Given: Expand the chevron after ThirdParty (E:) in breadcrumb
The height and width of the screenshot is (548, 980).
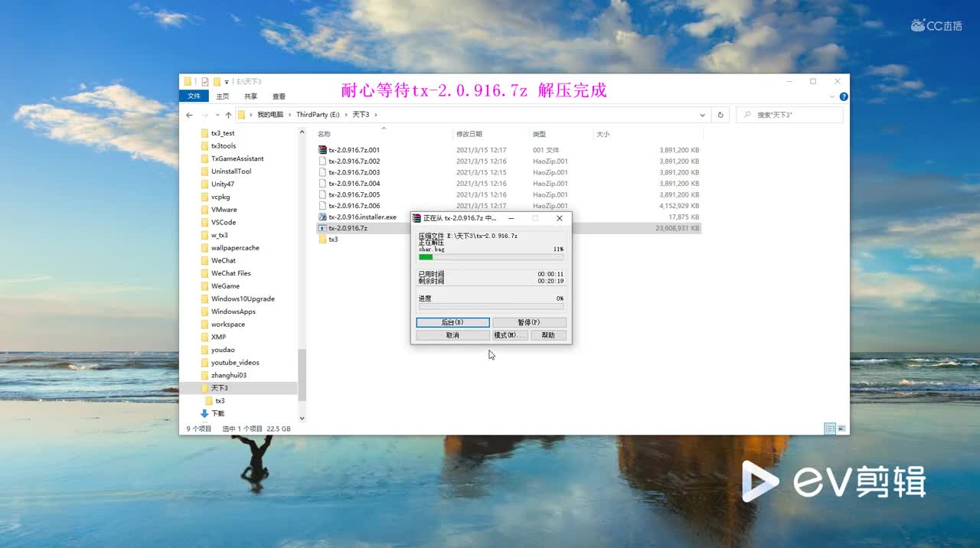Looking at the screenshot, I should [345, 115].
